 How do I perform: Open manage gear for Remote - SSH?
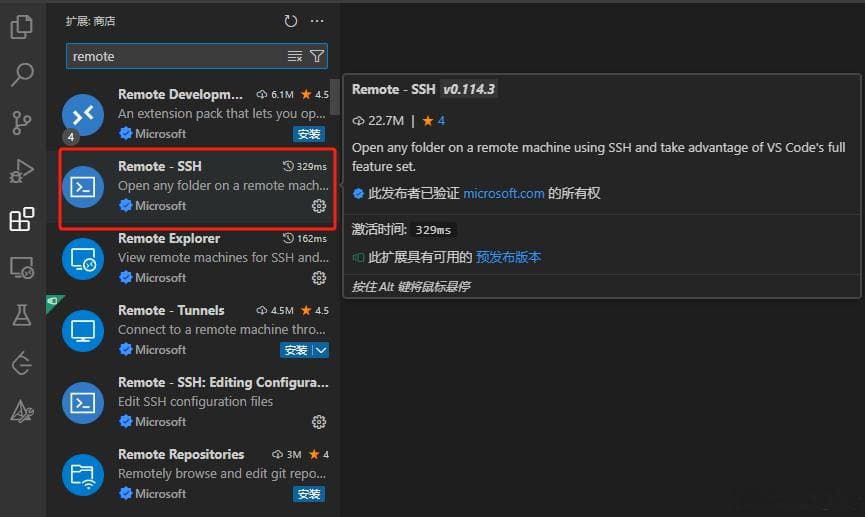(x=319, y=206)
